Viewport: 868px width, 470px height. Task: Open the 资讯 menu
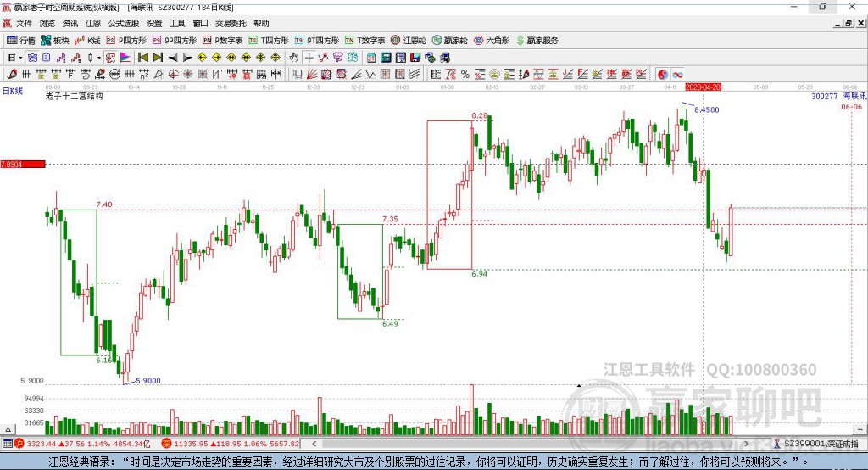70,23
